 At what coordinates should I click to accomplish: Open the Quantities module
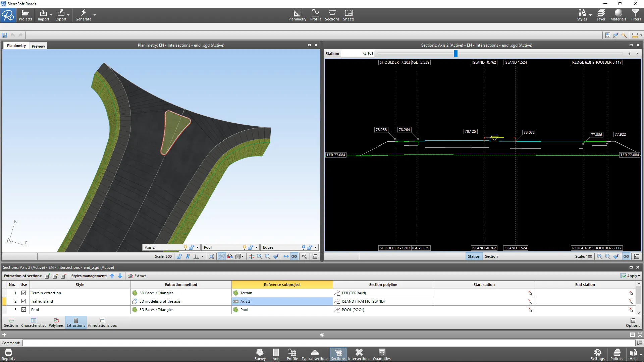tap(382, 354)
